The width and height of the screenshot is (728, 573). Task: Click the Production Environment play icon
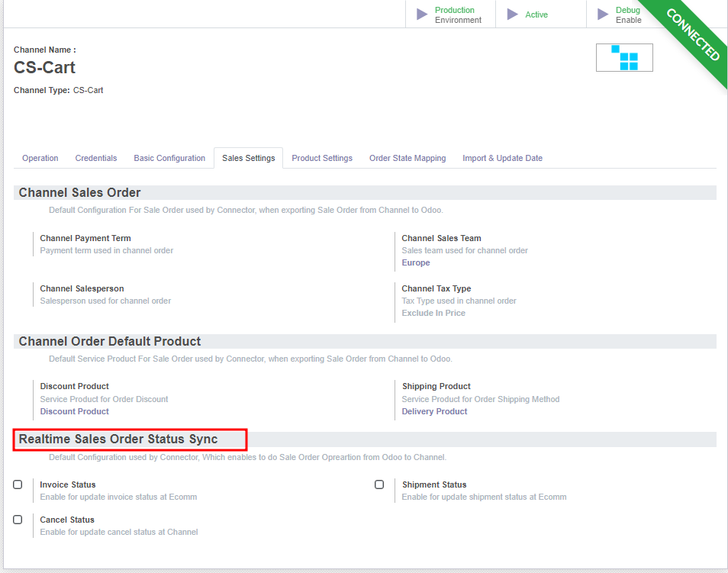[422, 14]
